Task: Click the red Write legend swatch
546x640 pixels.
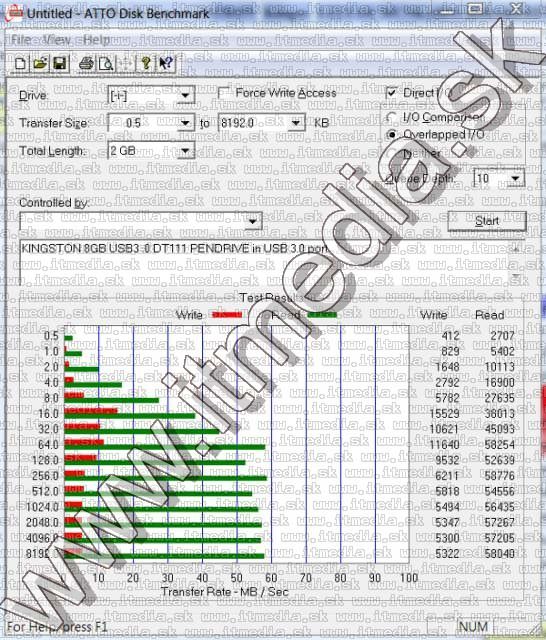Action: 227,315
